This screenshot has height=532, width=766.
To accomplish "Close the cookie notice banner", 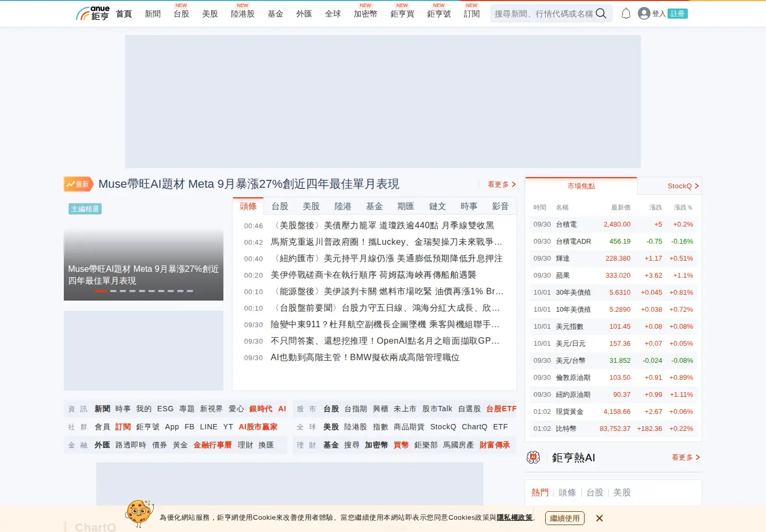I will (600, 518).
